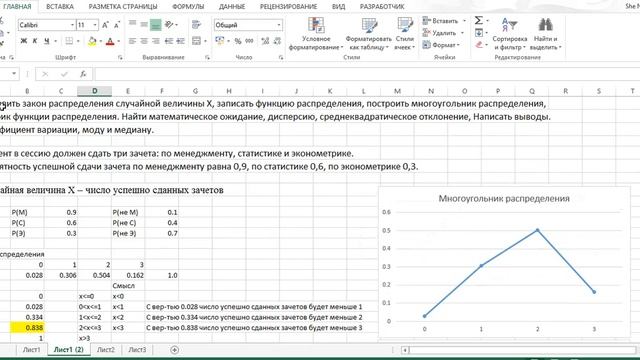The height and width of the screenshot is (360, 640).
Task: Increase font size with the larger A
Action: pyautogui.click(x=105, y=25)
